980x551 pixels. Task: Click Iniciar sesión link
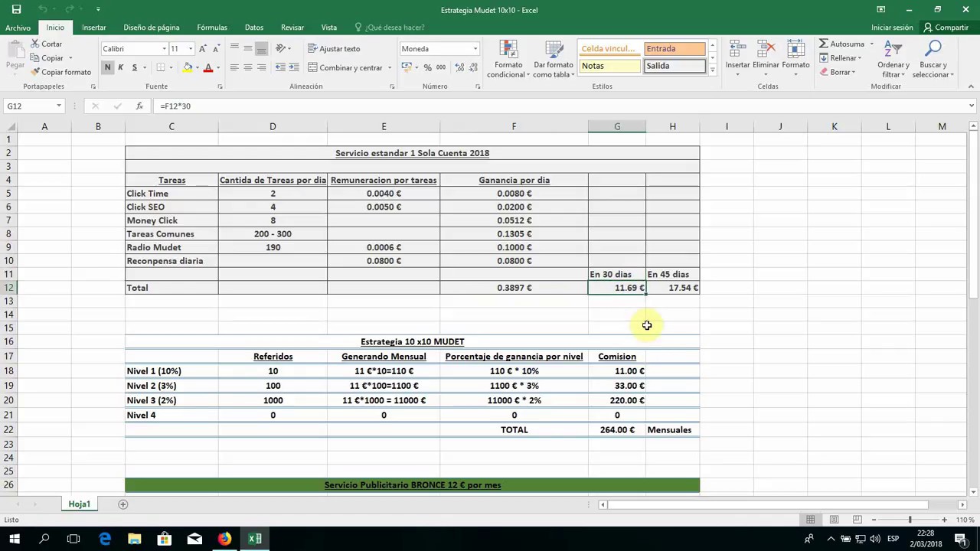tap(892, 28)
